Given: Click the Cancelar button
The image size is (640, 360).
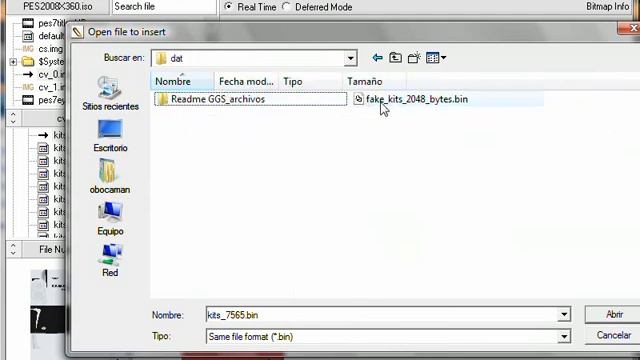Looking at the screenshot, I should tap(613, 335).
